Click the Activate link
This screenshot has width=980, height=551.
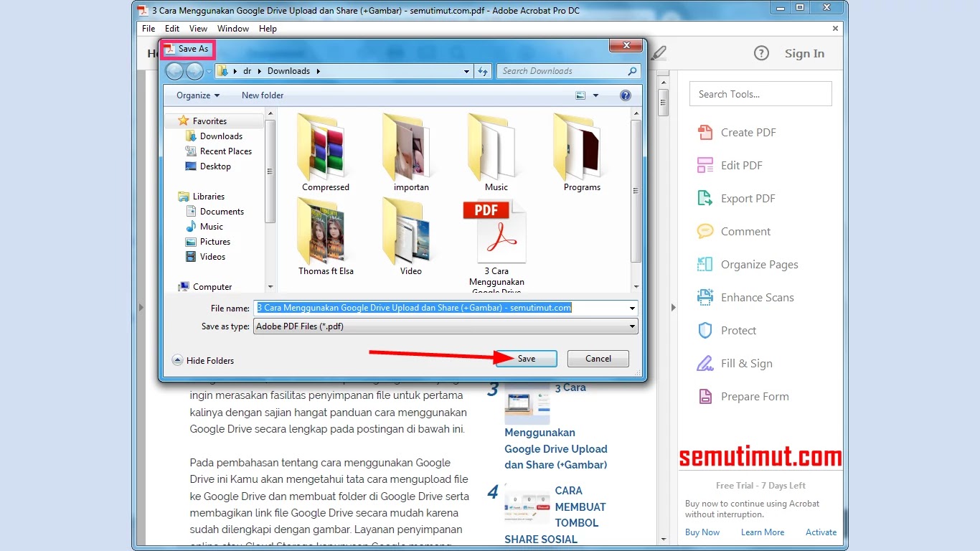point(821,532)
